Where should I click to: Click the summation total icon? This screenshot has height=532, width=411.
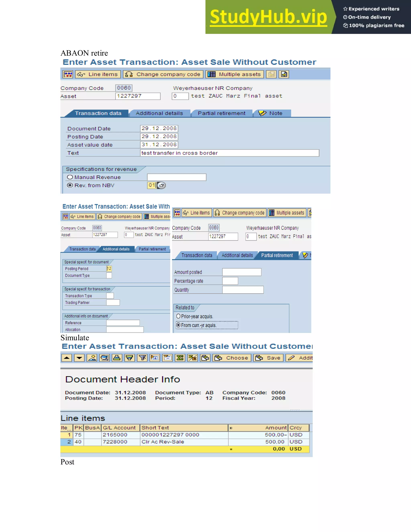pos(180,358)
